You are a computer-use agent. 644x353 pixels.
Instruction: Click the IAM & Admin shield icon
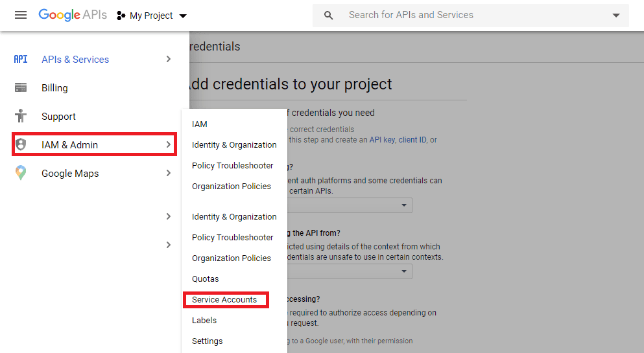[21, 144]
